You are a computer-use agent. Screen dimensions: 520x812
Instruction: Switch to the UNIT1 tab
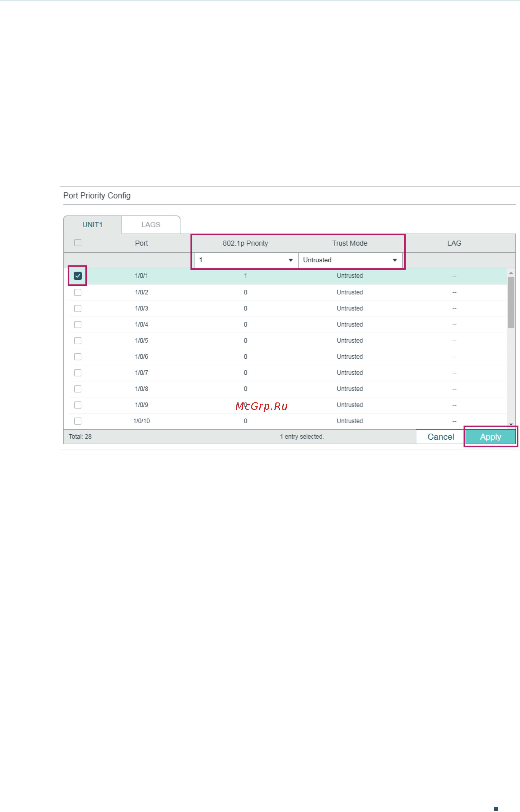coord(93,225)
